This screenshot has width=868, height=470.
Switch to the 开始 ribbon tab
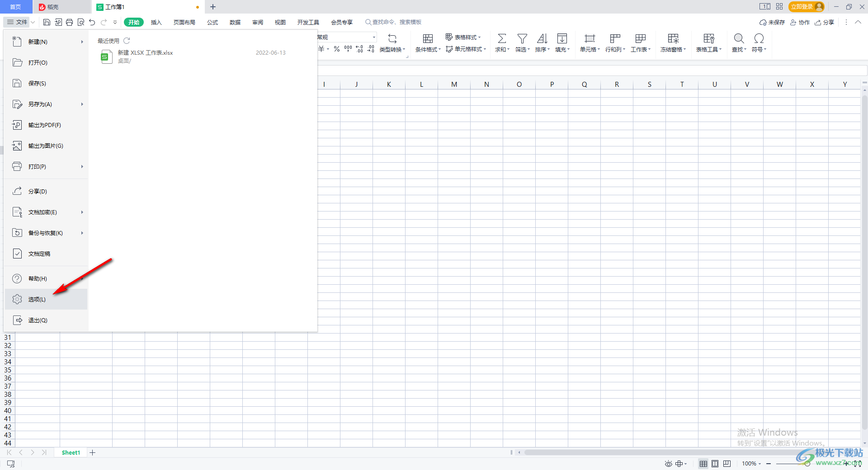pos(134,22)
